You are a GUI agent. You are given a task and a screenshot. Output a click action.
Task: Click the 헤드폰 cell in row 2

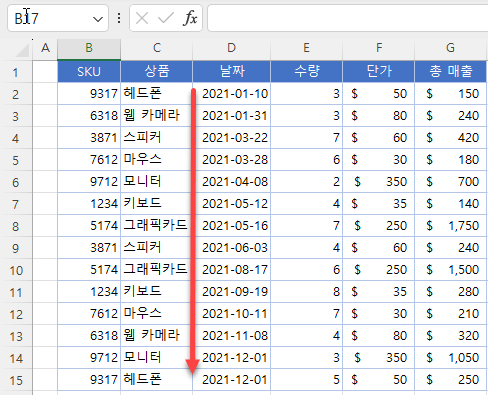coord(156,94)
